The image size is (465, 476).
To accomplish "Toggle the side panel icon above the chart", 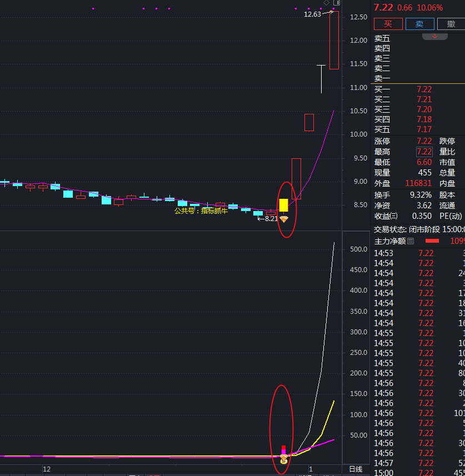I will click(x=337, y=3).
